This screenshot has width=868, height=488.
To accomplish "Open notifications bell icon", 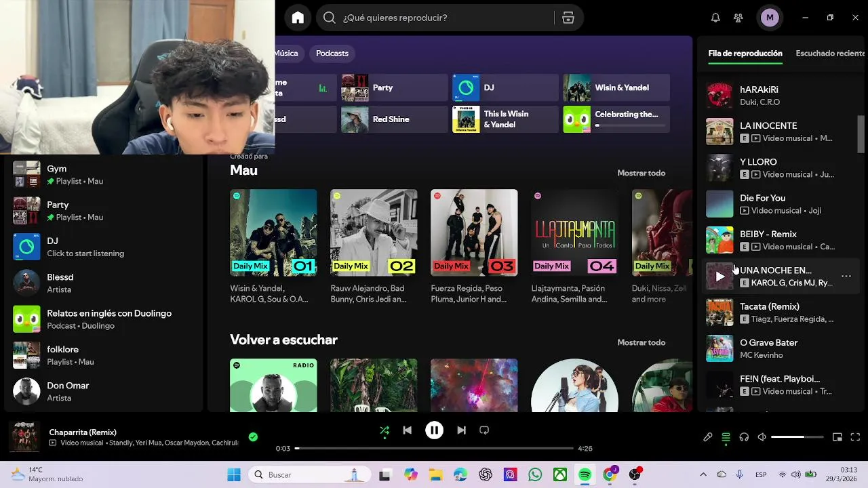I will [x=715, y=18].
